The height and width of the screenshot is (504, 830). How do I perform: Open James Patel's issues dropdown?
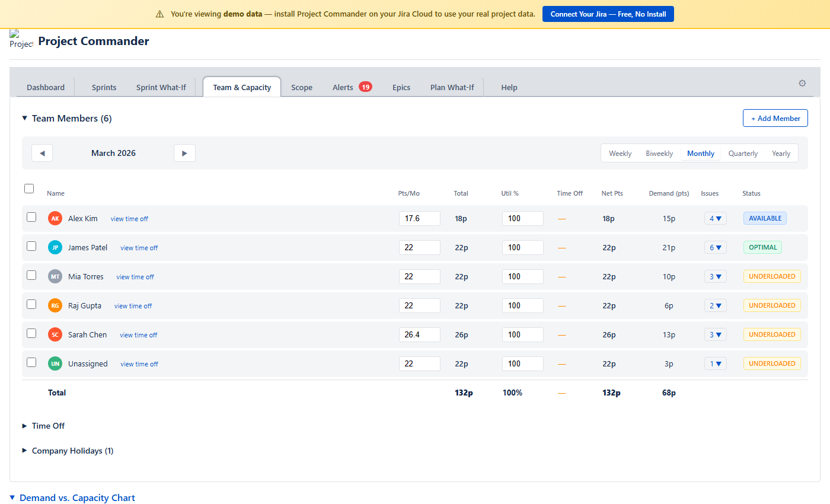coord(715,247)
